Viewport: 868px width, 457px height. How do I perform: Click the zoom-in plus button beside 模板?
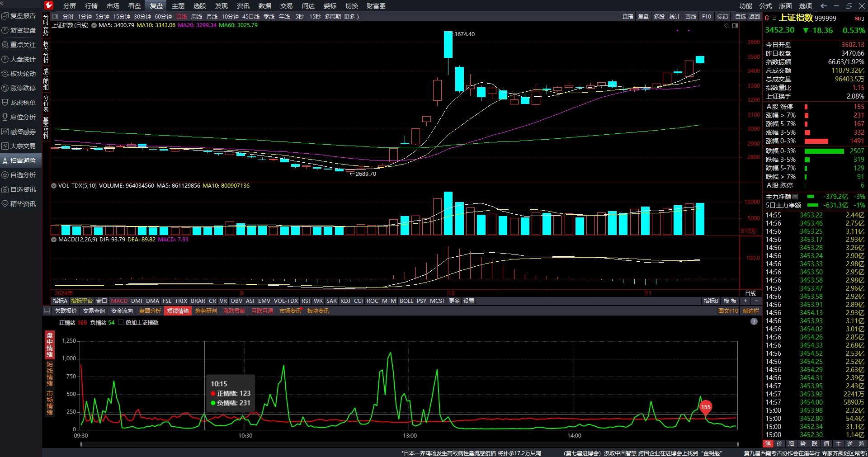point(745,301)
